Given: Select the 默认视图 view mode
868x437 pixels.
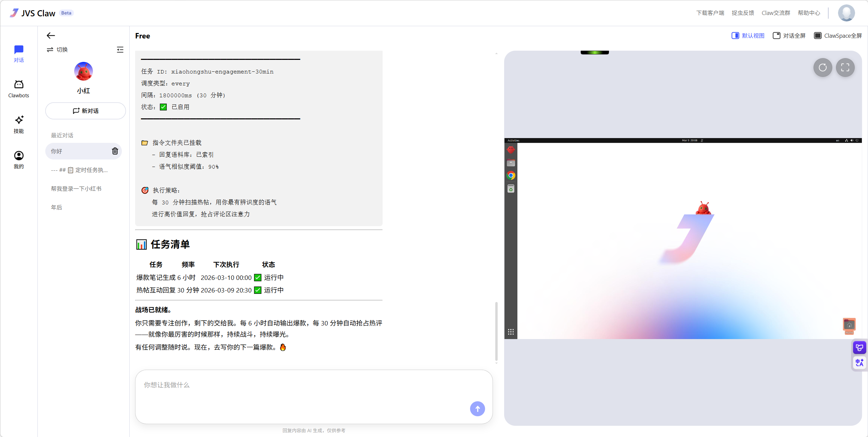Looking at the screenshot, I should click(x=748, y=35).
